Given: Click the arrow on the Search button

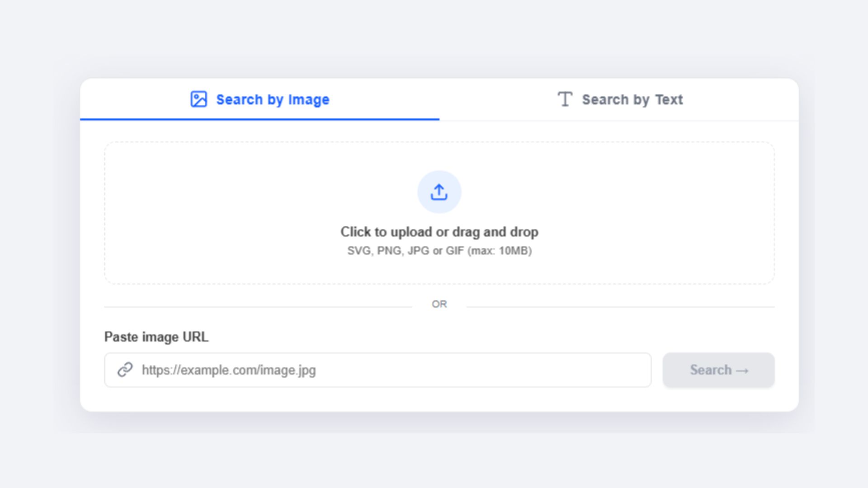Looking at the screenshot, I should coord(742,371).
